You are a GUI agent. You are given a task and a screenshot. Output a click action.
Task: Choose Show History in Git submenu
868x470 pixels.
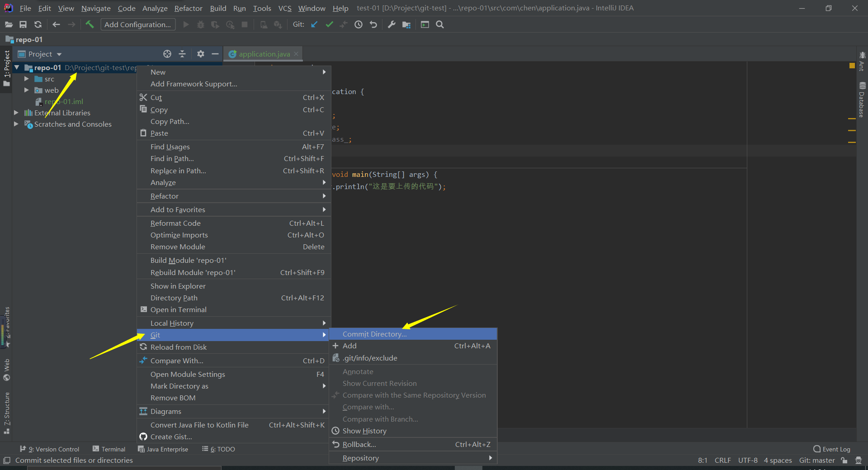pyautogui.click(x=413, y=431)
